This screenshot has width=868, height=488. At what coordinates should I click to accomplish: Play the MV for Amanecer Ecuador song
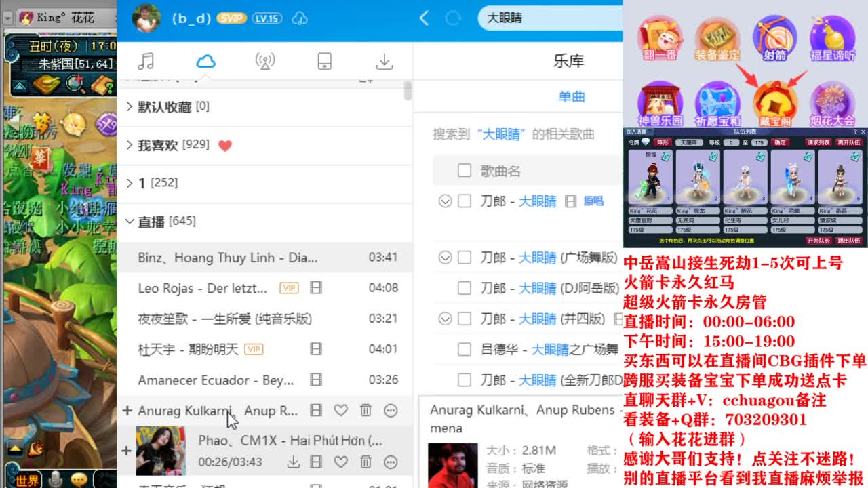pos(316,380)
